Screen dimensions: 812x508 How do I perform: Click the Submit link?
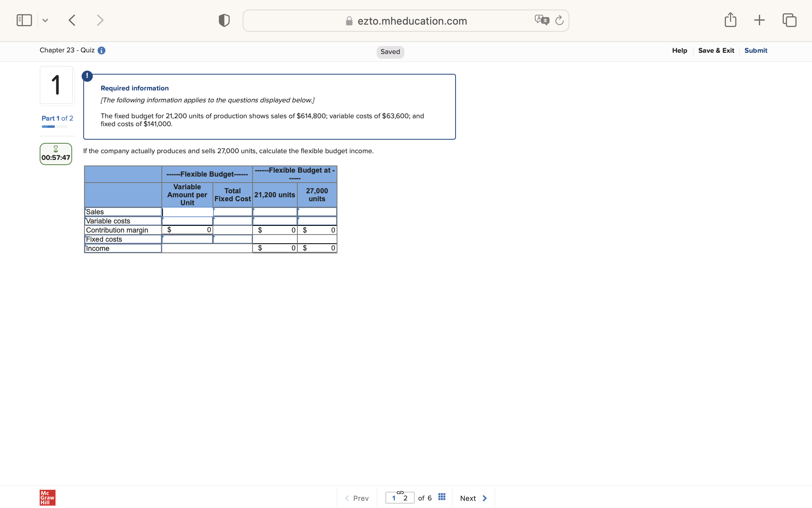pos(755,50)
